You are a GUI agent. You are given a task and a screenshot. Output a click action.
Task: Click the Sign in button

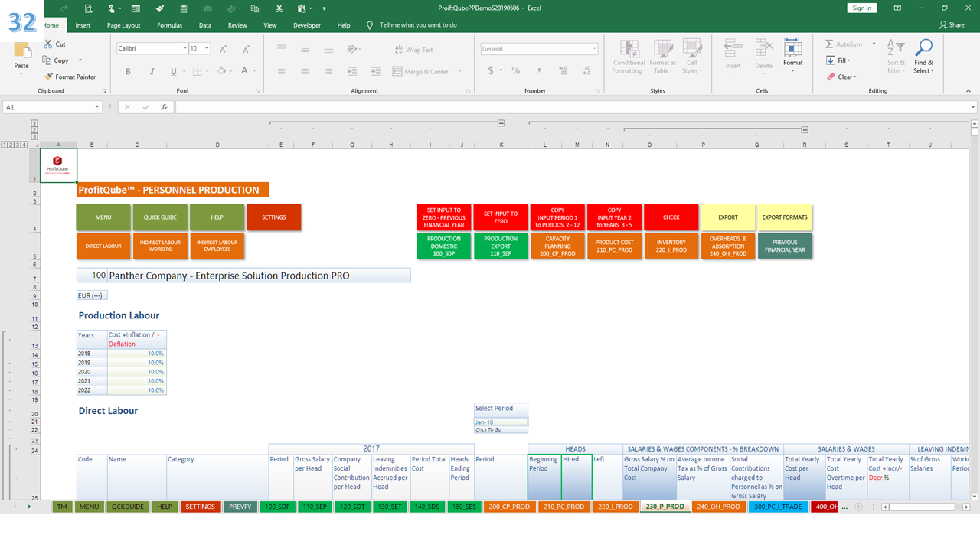[x=862, y=8]
